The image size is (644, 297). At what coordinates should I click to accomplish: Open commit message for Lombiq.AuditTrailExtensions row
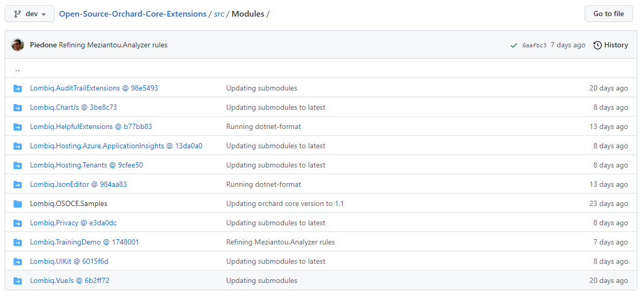[x=262, y=88]
